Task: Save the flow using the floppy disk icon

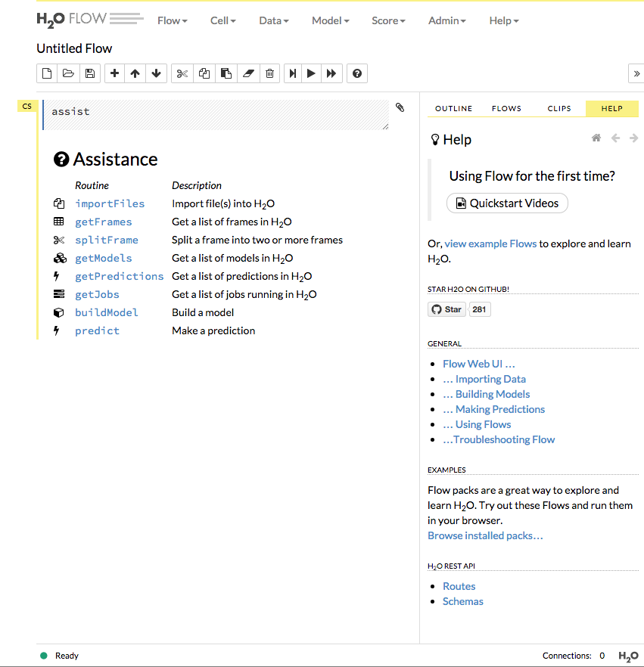Action: coord(90,73)
